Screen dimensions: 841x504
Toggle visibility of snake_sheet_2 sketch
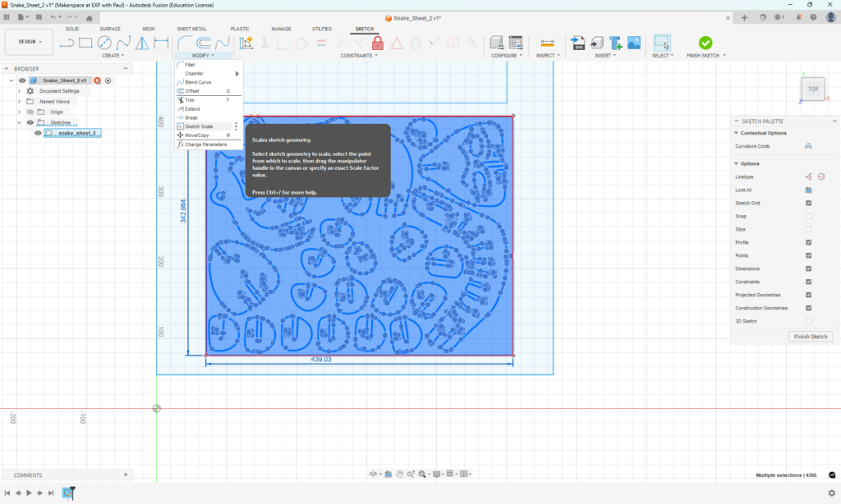pos(36,132)
